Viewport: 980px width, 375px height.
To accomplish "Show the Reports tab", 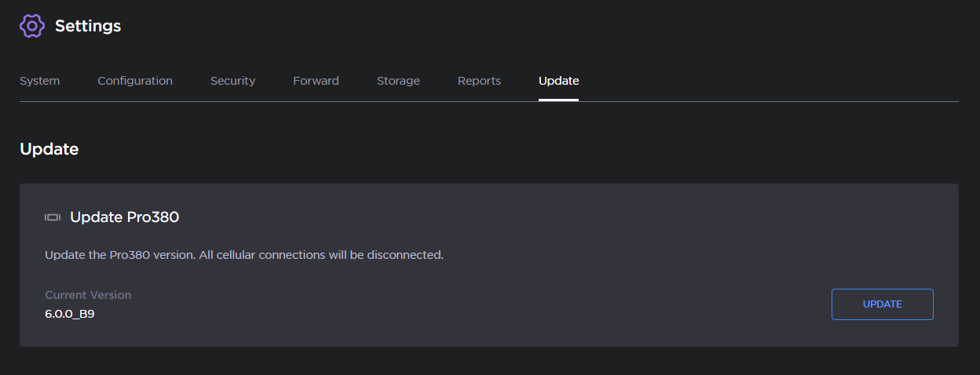I will [x=479, y=81].
